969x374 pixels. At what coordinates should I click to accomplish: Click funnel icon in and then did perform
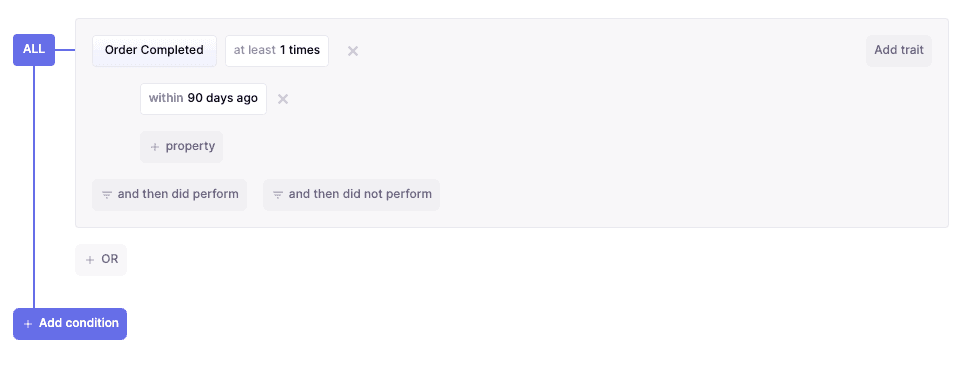(107, 195)
